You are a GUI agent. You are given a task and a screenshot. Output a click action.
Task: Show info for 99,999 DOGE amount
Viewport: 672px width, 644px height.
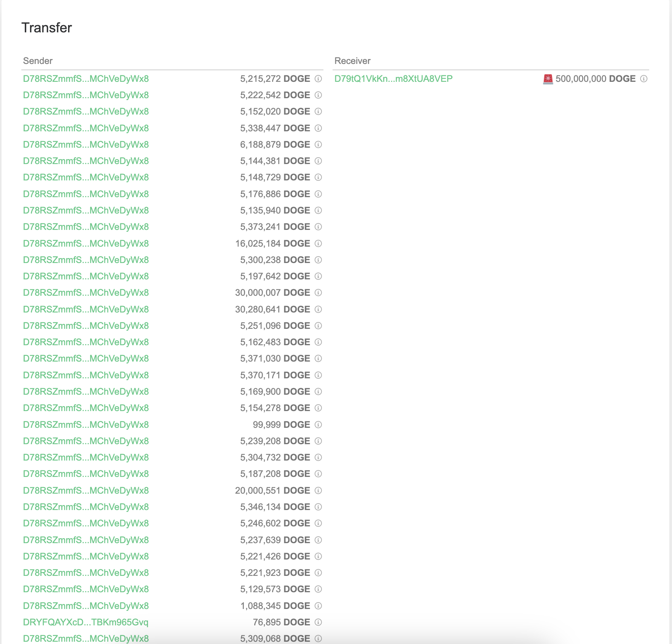click(318, 425)
